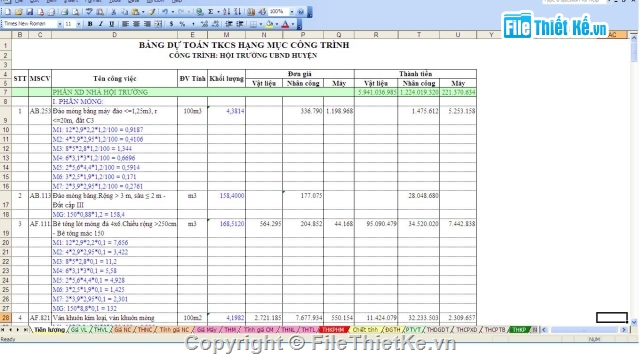640x361 pixels.
Task: Open the Times New Roman font dropdown
Action: tap(60, 24)
